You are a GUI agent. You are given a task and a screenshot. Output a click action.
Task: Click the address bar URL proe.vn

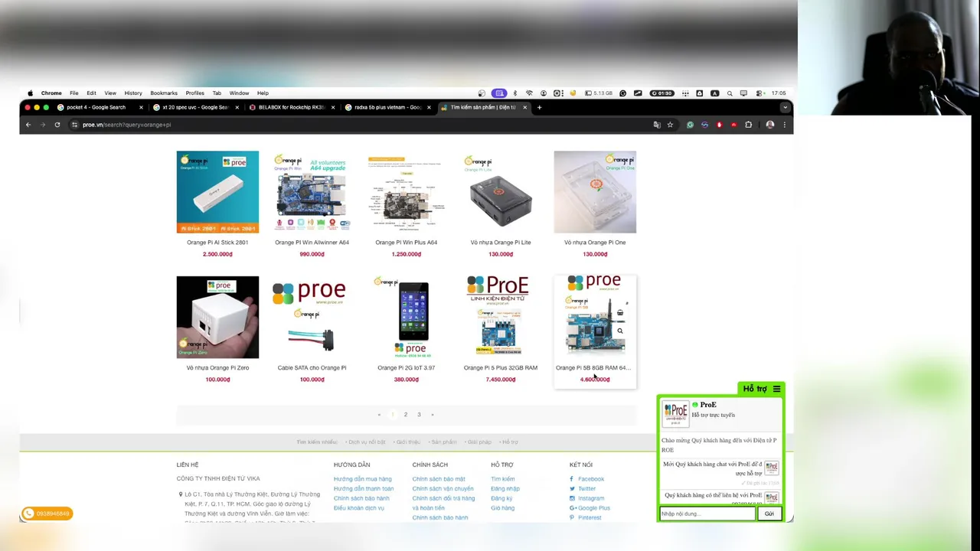[126, 125]
